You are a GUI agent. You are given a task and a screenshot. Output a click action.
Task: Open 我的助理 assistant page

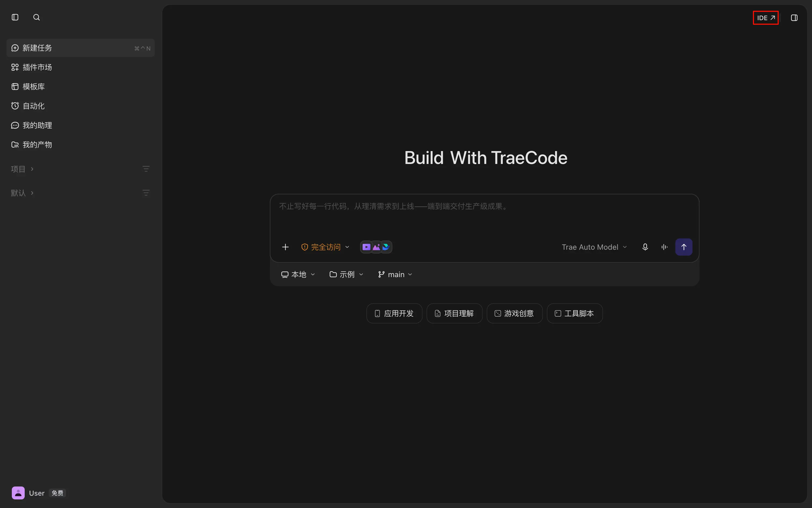click(x=81, y=125)
